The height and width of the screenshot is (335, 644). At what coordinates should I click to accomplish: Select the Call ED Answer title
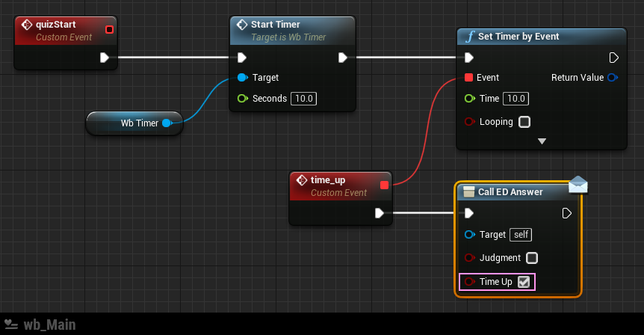(510, 192)
